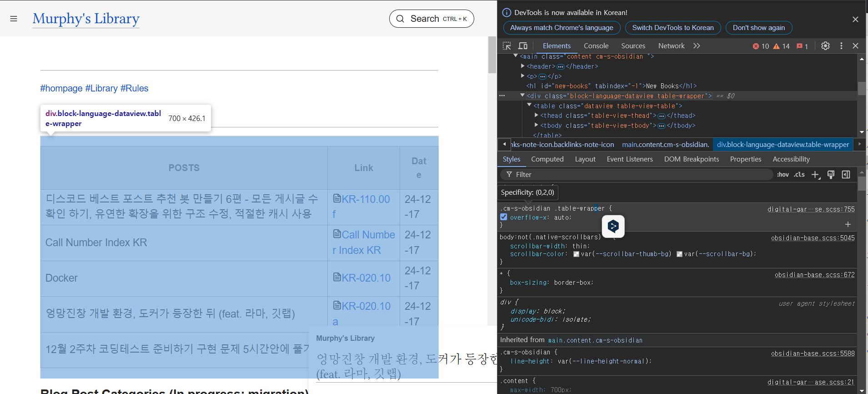Switch to the Console tab
Screen dimensions: 868x394
coord(596,46)
